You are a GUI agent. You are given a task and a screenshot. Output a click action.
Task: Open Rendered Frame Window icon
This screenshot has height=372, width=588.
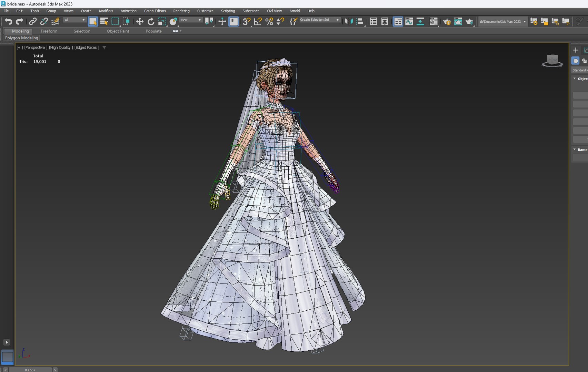[458, 22]
